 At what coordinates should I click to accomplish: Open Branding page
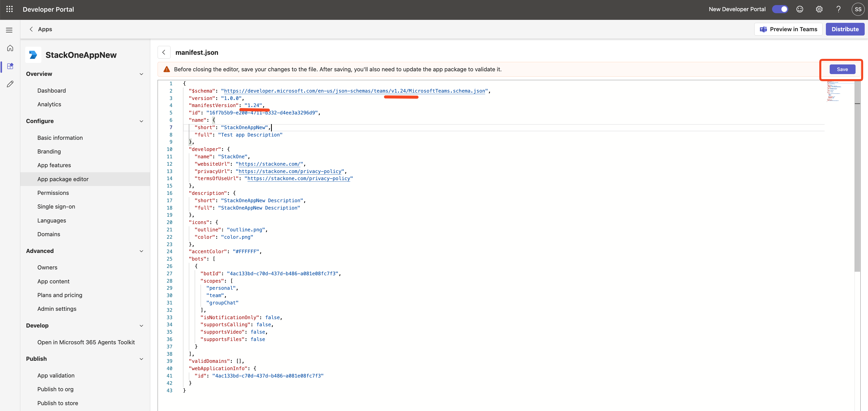49,151
